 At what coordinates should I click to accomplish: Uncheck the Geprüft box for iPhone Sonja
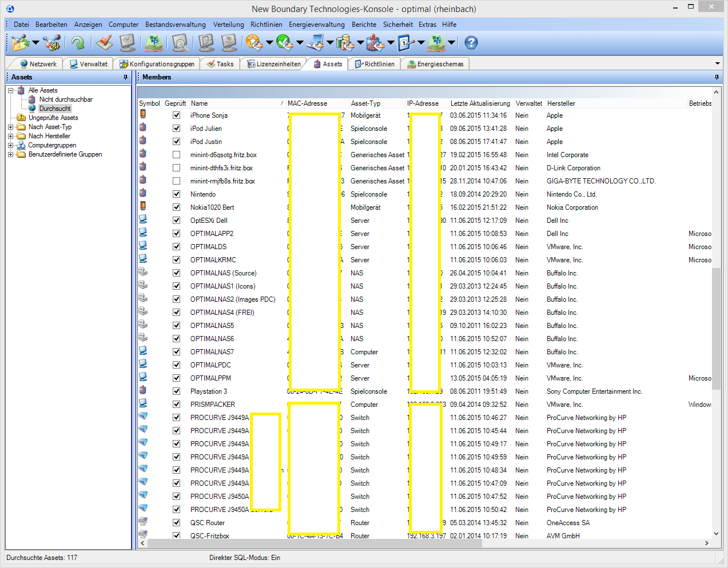[176, 115]
